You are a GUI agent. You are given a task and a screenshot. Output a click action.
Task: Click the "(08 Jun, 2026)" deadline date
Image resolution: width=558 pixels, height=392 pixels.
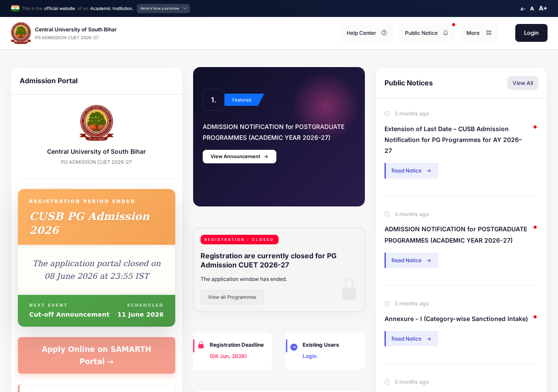pos(228,356)
